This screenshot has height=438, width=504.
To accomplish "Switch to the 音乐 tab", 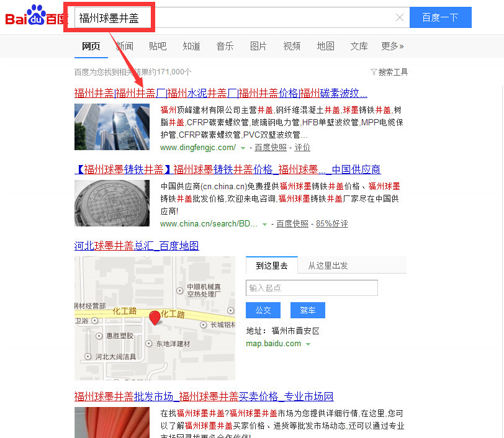I will pyautogui.click(x=225, y=47).
